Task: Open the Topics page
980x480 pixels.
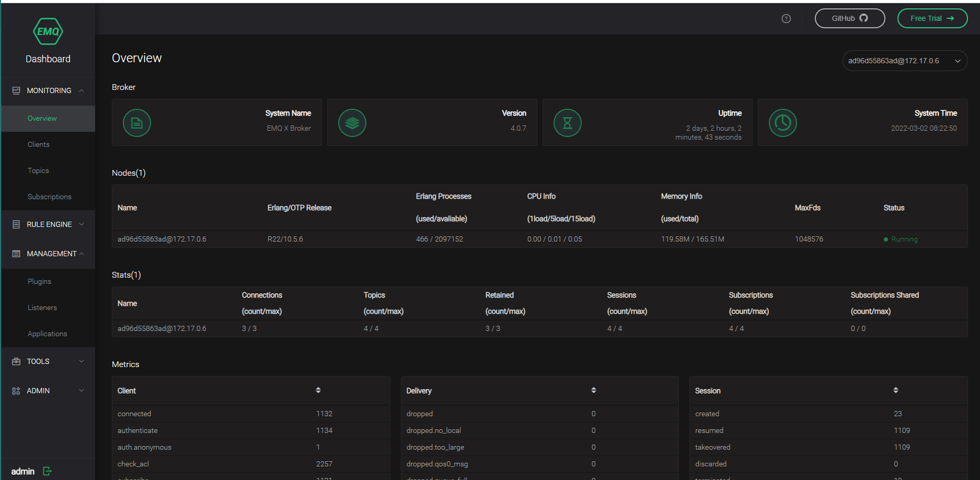Action: (x=48, y=171)
